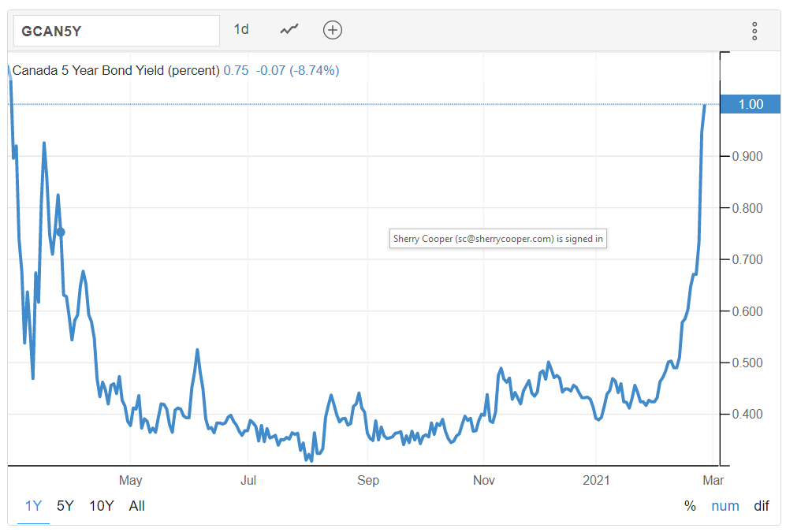Switch to the 10Y time range
This screenshot has width=786, height=532.
[102, 506]
